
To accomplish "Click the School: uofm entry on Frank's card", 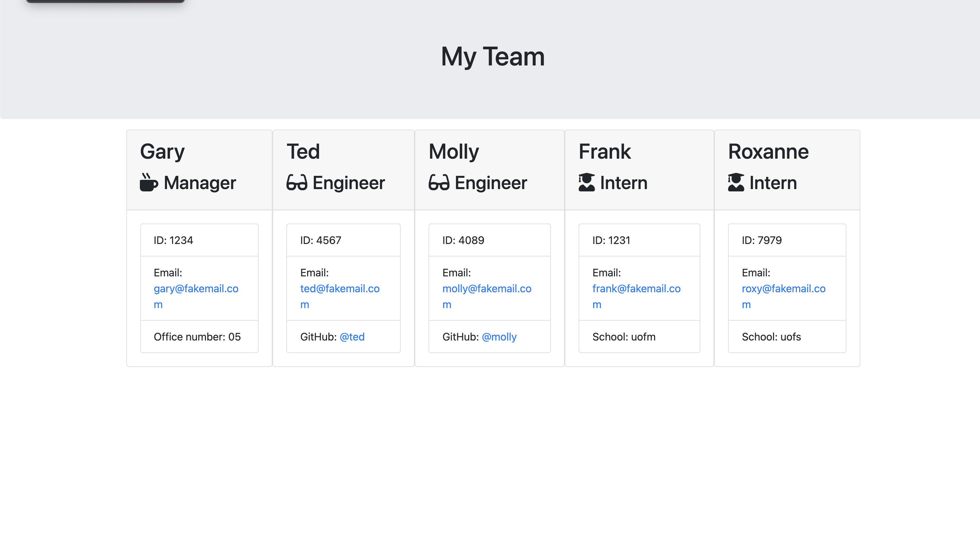I will 624,337.
